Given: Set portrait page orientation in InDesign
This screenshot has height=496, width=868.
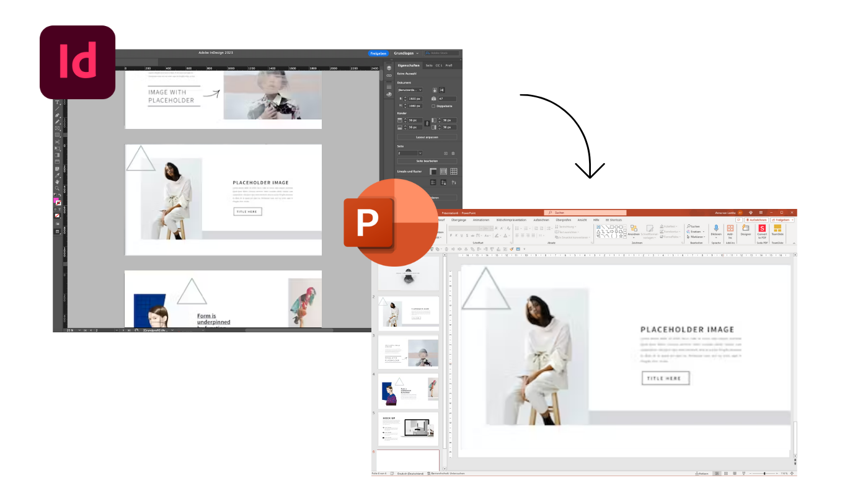Looking at the screenshot, I should [435, 90].
